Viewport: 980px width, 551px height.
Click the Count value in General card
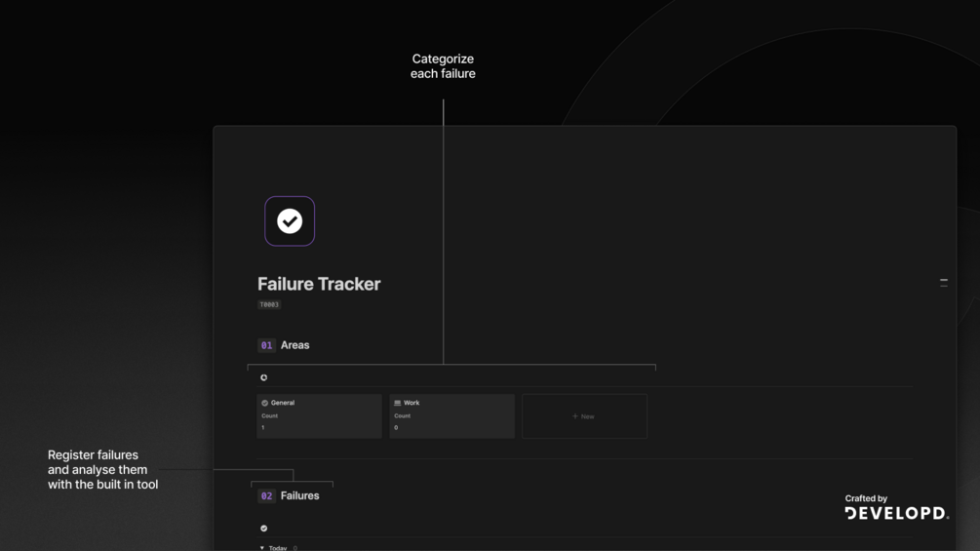pos(262,428)
